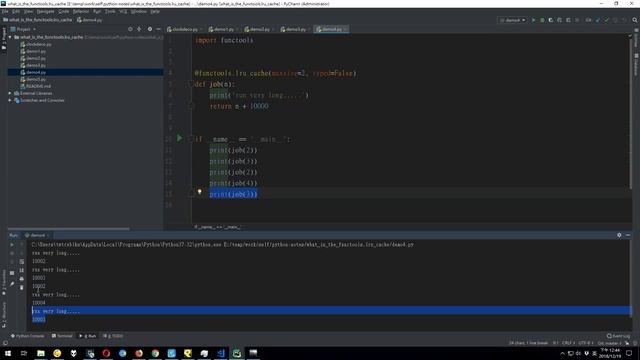Start debugging with the green bug icon
The width and height of the screenshot is (640, 360).
pyautogui.click(x=542, y=20)
